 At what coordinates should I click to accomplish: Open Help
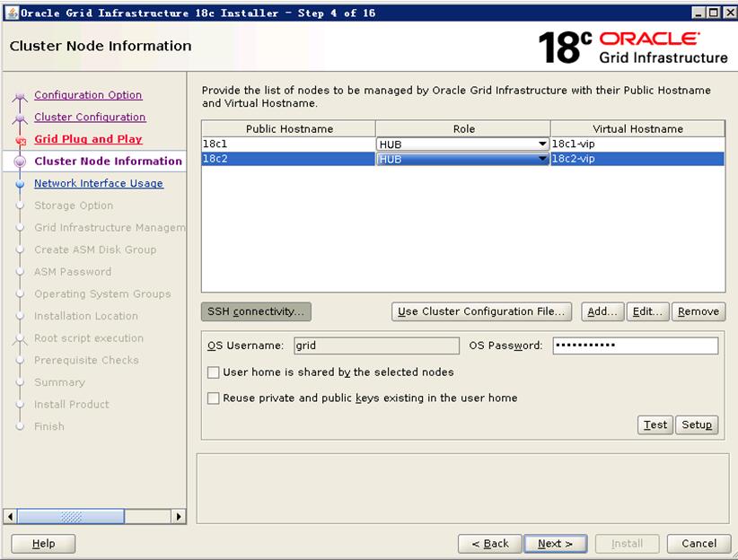tap(43, 544)
